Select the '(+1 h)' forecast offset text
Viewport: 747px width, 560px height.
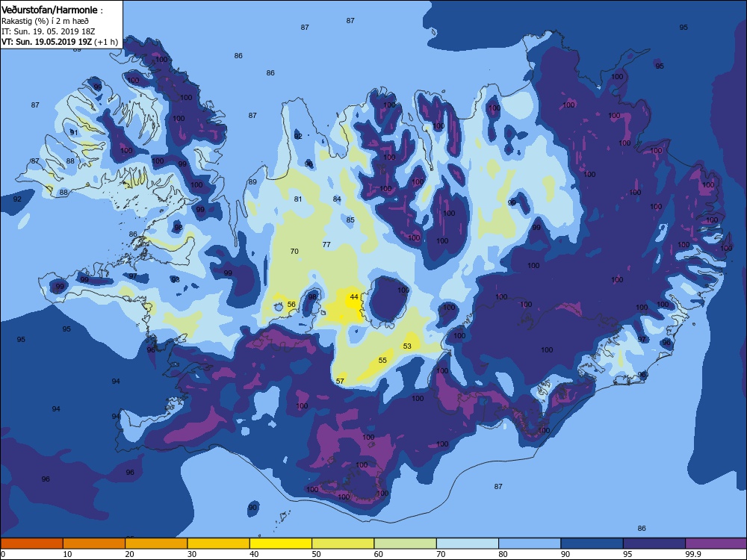106,42
